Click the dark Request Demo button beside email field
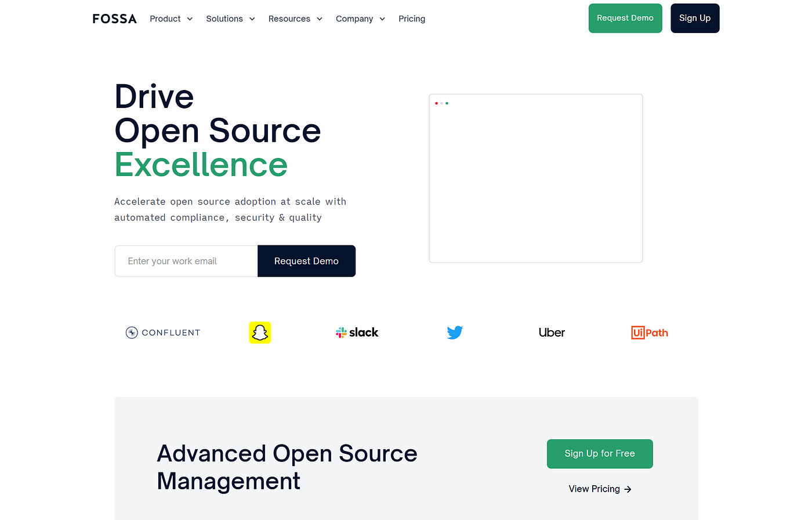The image size is (812, 520). [306, 261]
